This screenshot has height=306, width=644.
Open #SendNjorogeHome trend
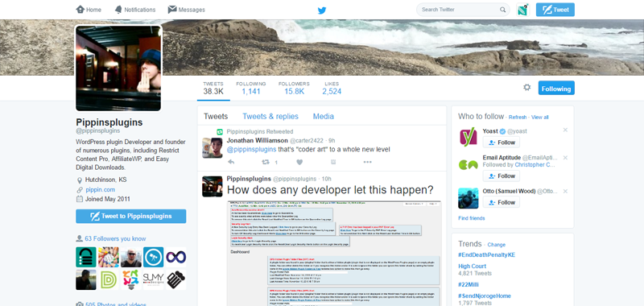(485, 296)
